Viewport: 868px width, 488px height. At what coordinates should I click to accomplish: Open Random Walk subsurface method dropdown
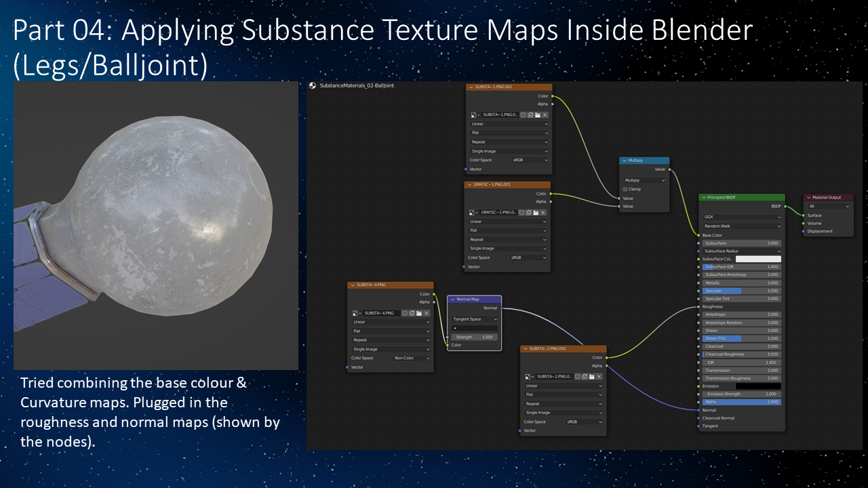point(742,226)
